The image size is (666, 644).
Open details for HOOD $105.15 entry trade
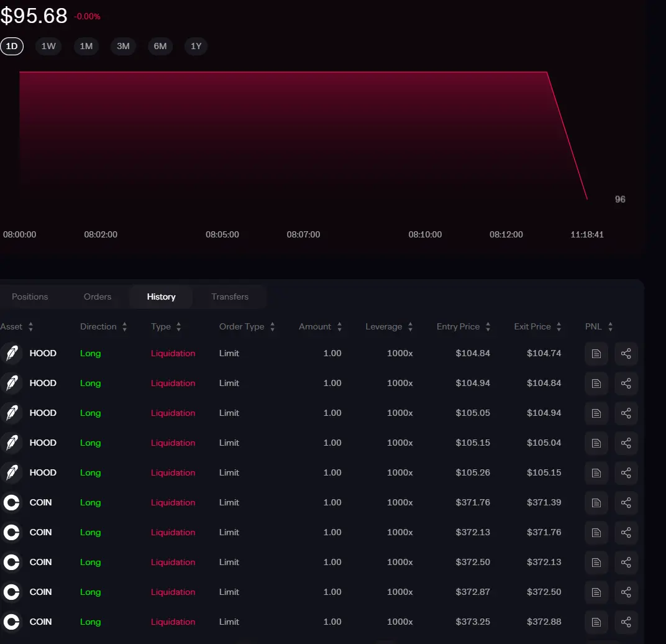point(596,443)
